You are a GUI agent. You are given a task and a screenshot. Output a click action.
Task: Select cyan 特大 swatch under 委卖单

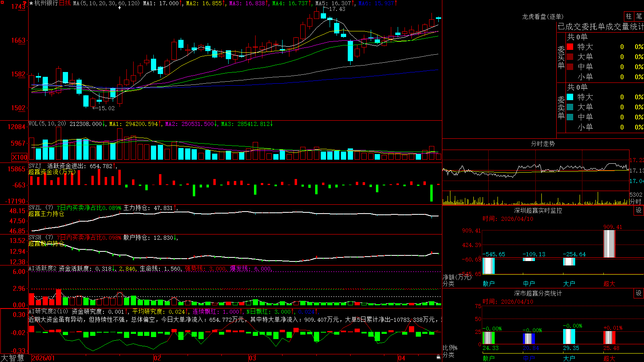[570, 97]
